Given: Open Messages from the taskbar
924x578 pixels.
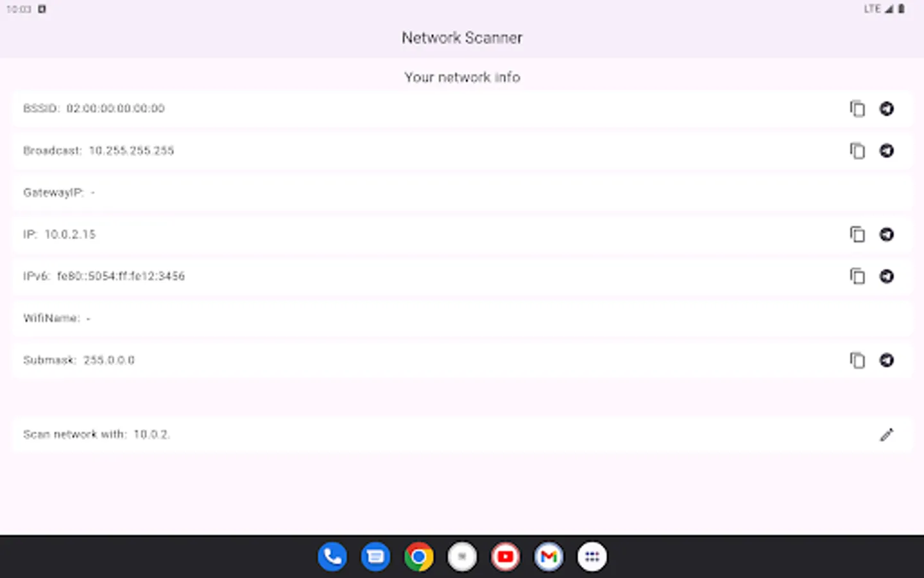Looking at the screenshot, I should pos(375,556).
